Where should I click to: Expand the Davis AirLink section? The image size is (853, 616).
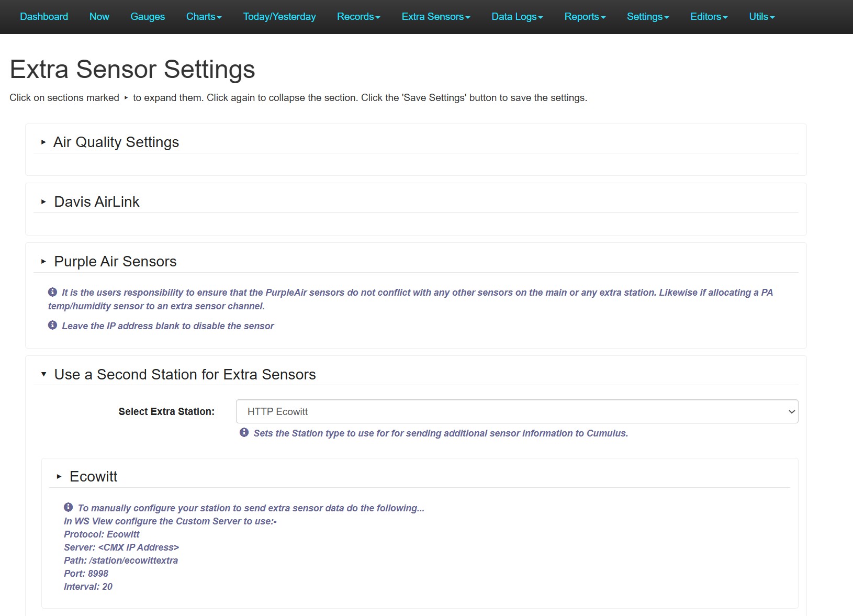tap(96, 202)
